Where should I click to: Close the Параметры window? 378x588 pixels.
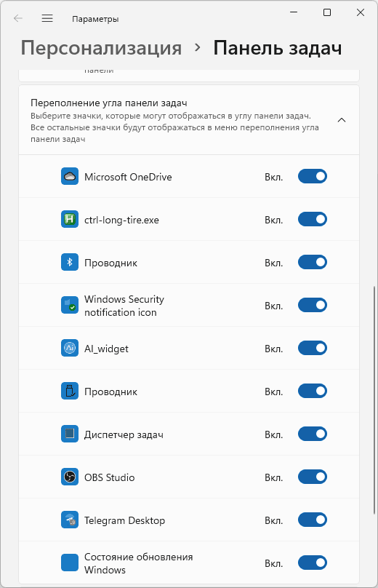click(361, 12)
